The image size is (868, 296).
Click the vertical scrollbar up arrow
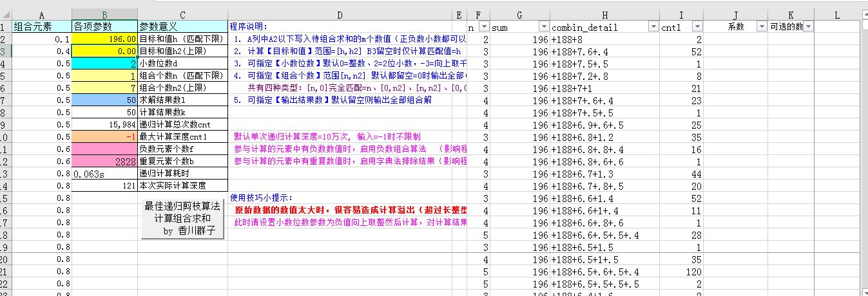864,15
